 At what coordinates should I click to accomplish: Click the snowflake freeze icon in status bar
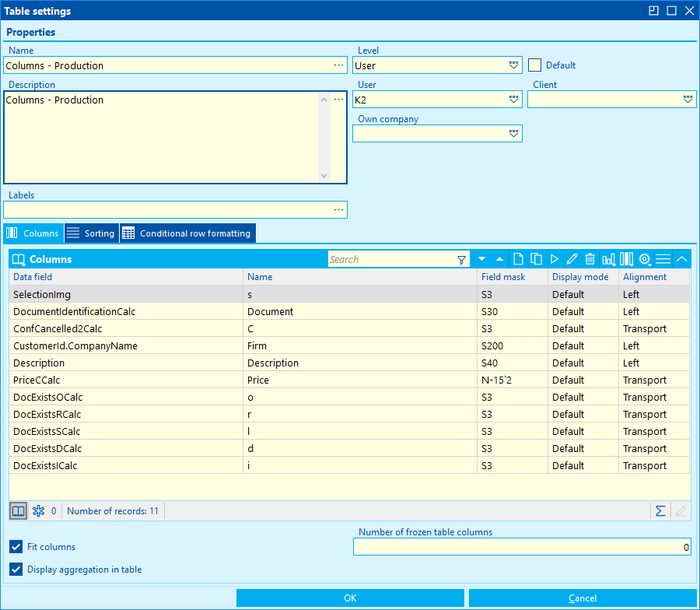click(x=37, y=511)
